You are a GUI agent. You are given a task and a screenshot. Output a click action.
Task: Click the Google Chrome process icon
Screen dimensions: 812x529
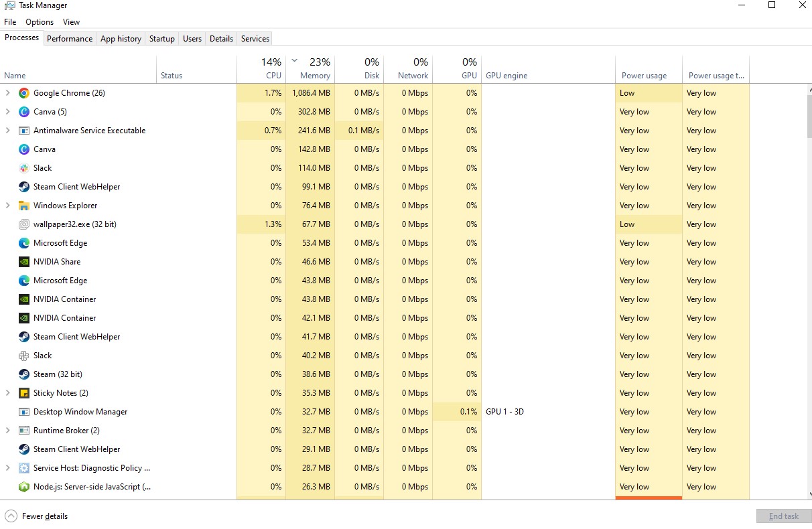24,93
